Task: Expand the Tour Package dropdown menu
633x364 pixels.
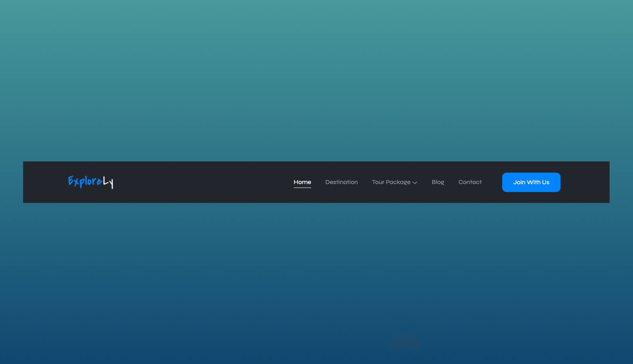Action: [394, 182]
